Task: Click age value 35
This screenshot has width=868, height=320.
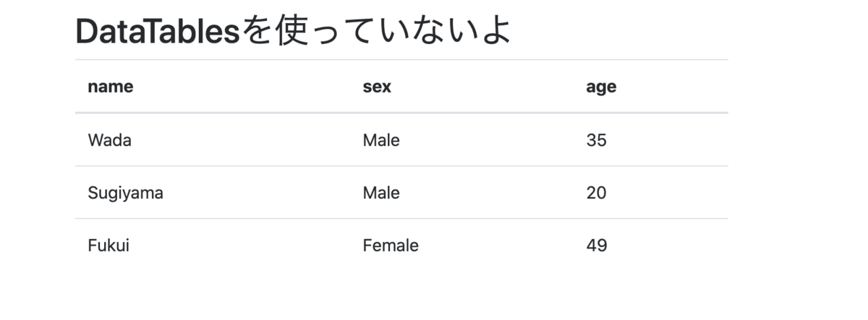Action: click(x=597, y=140)
